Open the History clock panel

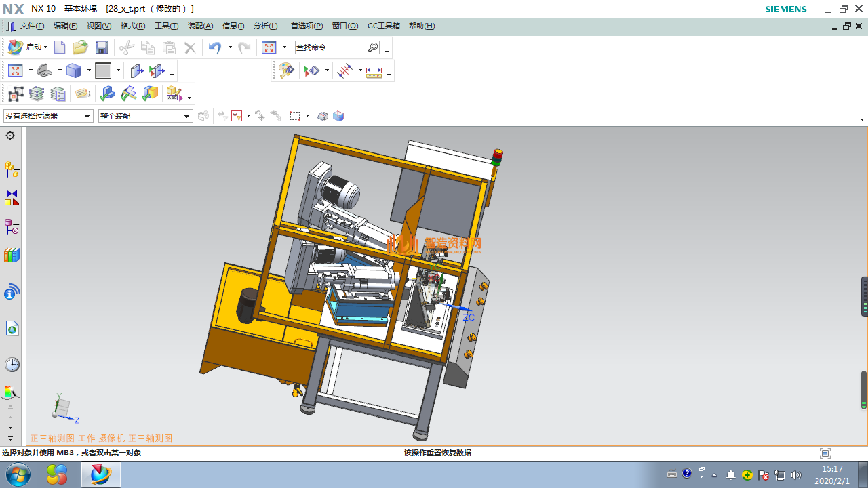tap(12, 365)
